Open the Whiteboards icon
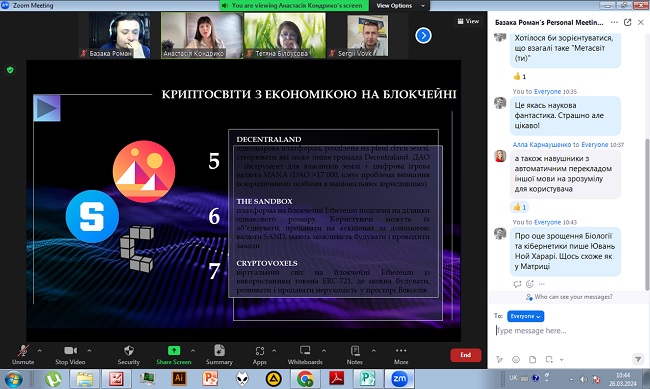 click(305, 351)
